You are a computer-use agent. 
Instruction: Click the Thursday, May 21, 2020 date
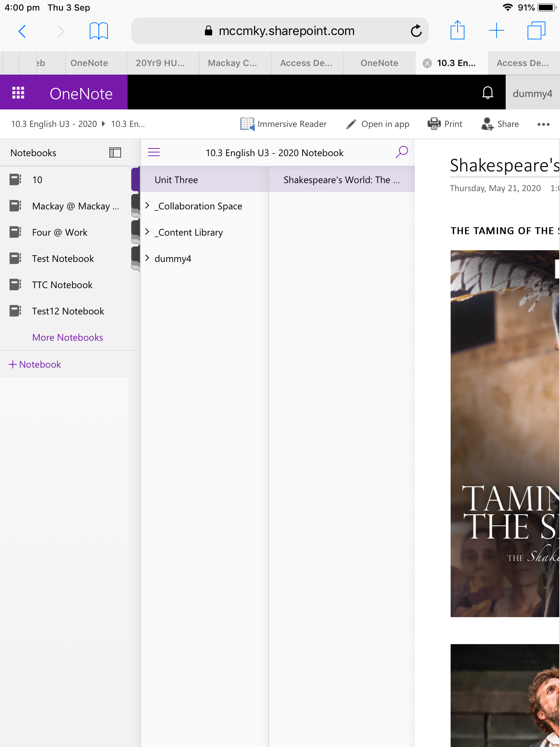(x=495, y=188)
